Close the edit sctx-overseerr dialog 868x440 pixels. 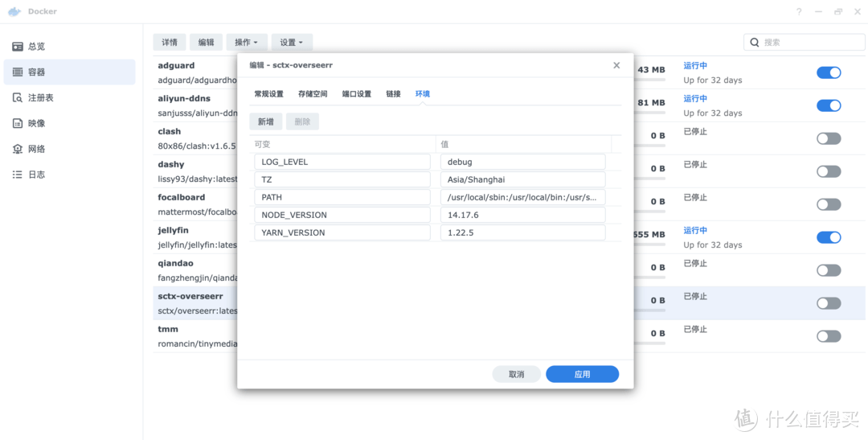point(616,65)
